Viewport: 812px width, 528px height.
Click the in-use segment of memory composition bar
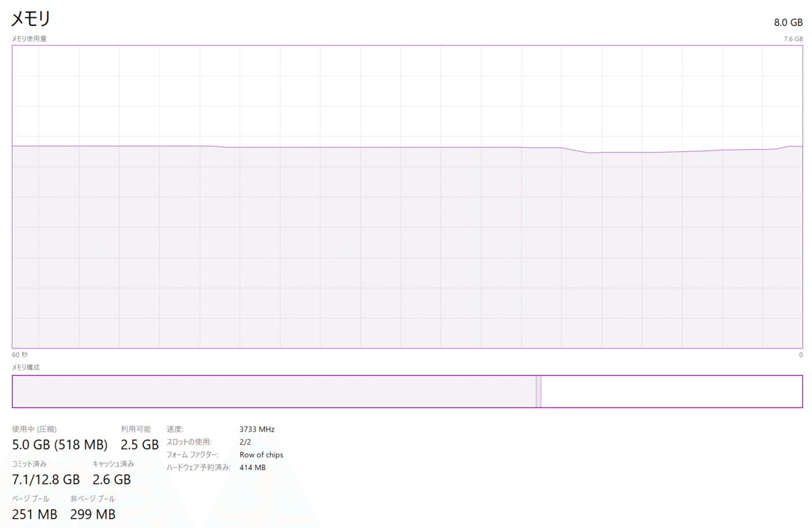tap(274, 392)
